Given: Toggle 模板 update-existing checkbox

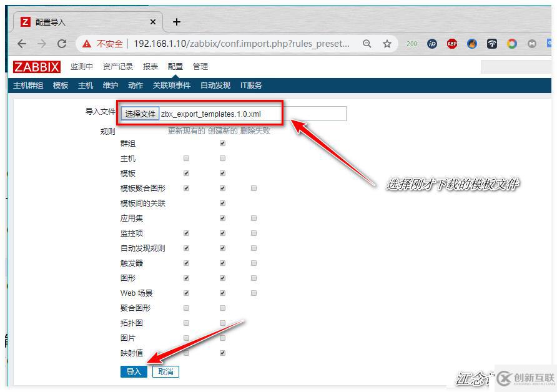Looking at the screenshot, I should coord(186,174).
